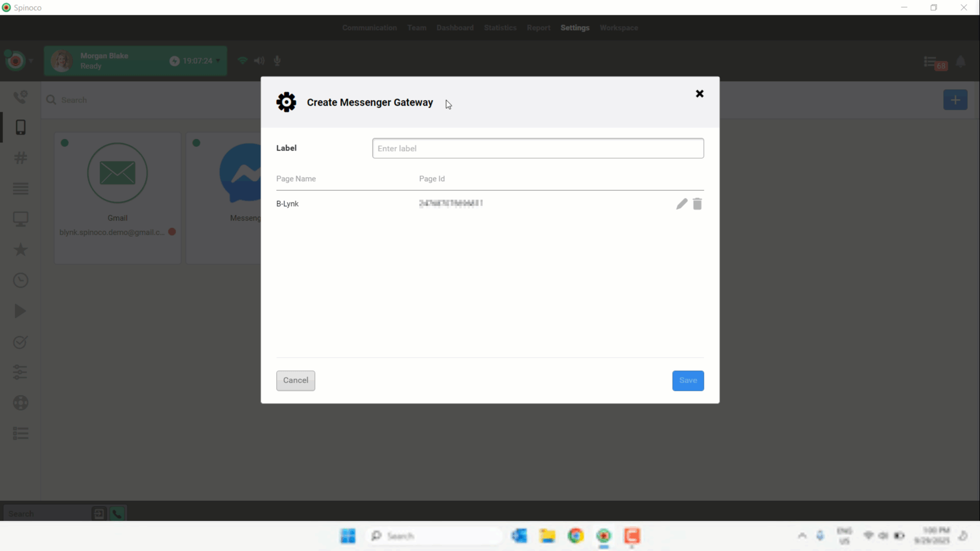Delete the B-Lynk page with trash icon
This screenshot has width=980, height=551.
pos(697,204)
